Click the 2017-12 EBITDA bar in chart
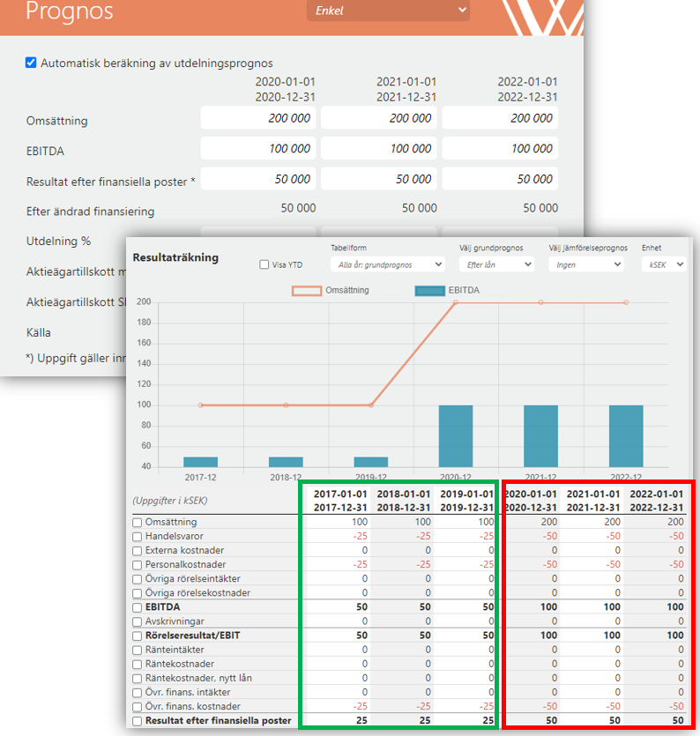 pos(200,462)
